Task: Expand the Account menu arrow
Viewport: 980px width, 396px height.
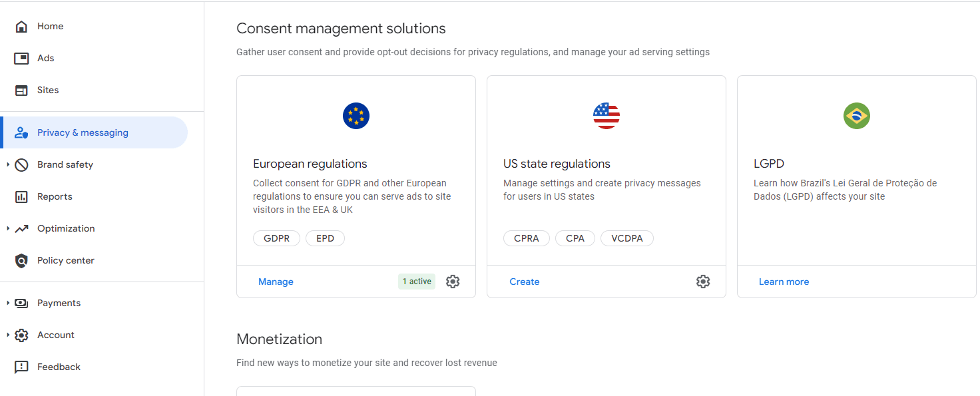Action: pos(8,335)
